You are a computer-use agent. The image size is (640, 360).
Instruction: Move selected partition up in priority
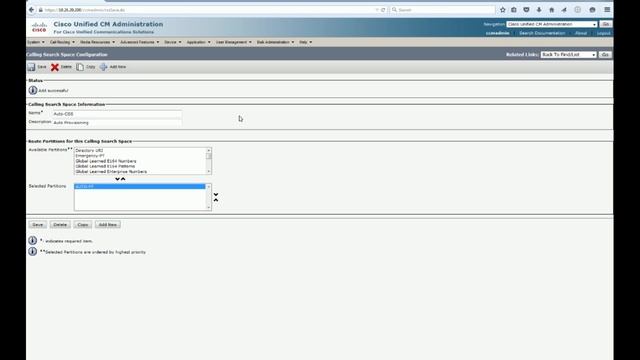[216, 200]
